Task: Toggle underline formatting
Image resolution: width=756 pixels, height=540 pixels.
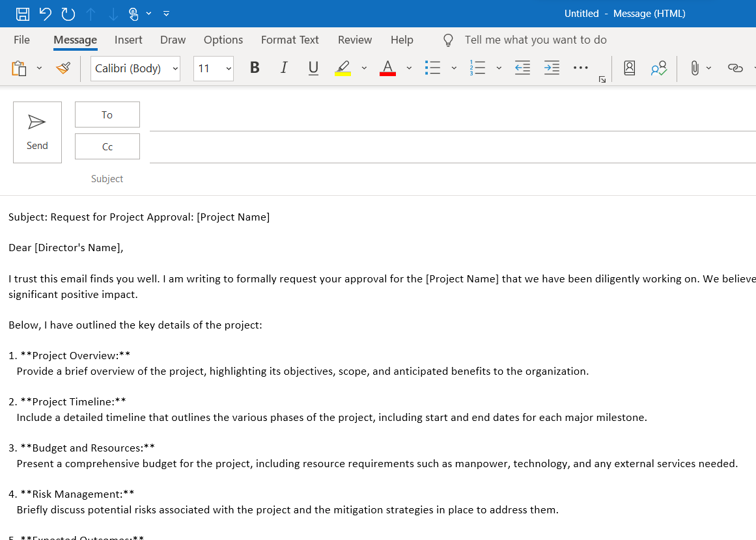Action: 313,68
